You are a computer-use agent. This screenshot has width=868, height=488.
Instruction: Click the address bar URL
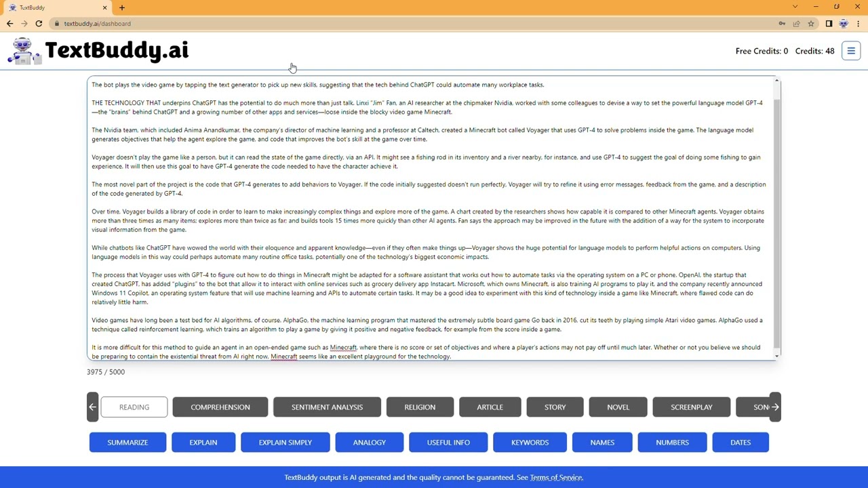(97, 24)
